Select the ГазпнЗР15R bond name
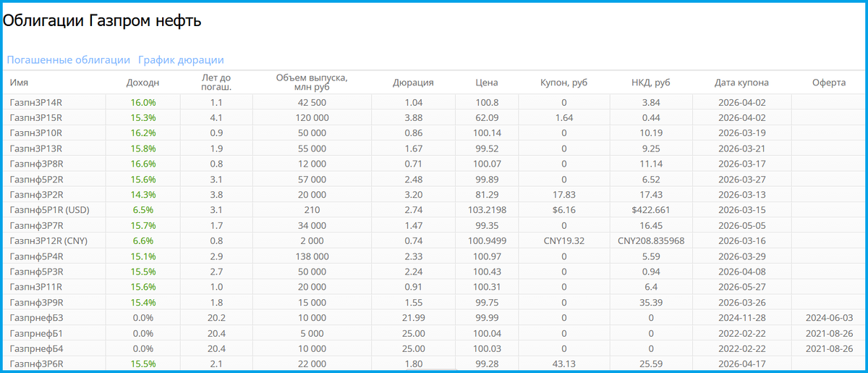The image size is (868, 373). click(36, 117)
